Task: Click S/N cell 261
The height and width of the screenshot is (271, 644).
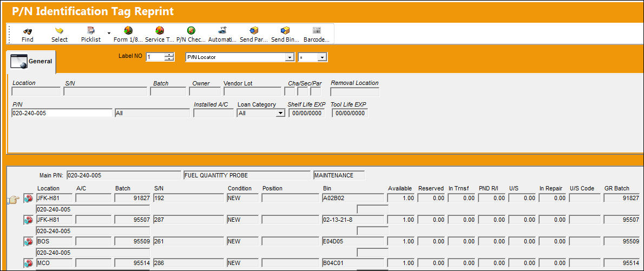Action: click(188, 241)
